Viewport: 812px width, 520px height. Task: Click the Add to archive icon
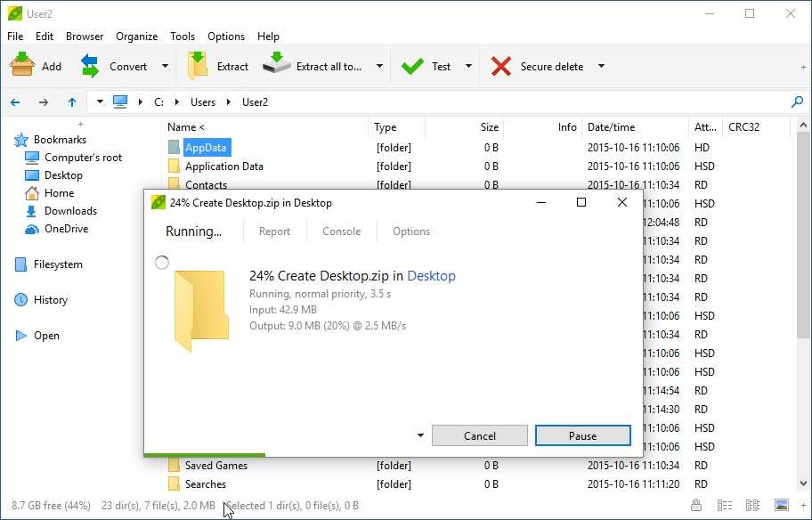pyautogui.click(x=22, y=66)
